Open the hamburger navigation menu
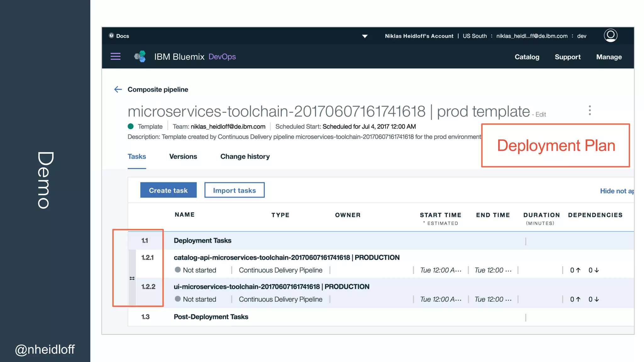Viewport: 644px width, 362px height. click(115, 57)
